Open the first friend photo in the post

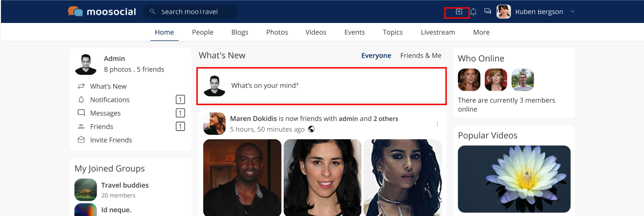click(242, 177)
